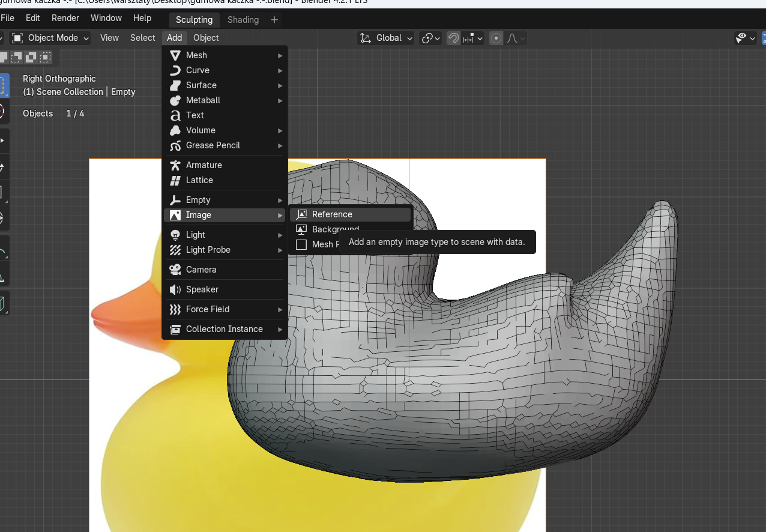Switch to the Sculpting workspace tab
The height and width of the screenshot is (532, 766).
tap(194, 20)
